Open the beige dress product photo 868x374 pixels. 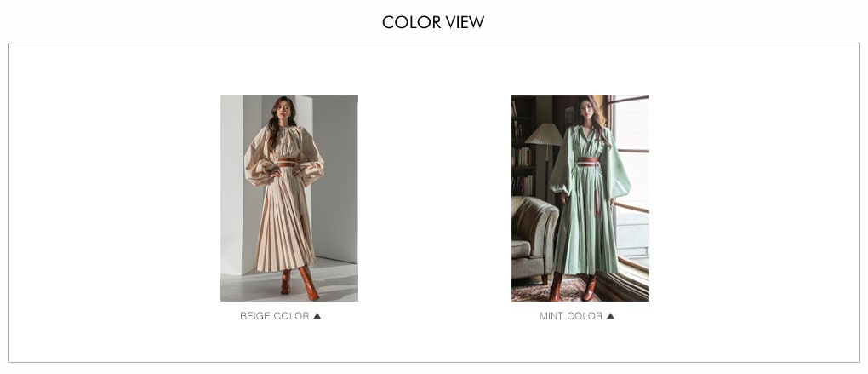pos(289,199)
